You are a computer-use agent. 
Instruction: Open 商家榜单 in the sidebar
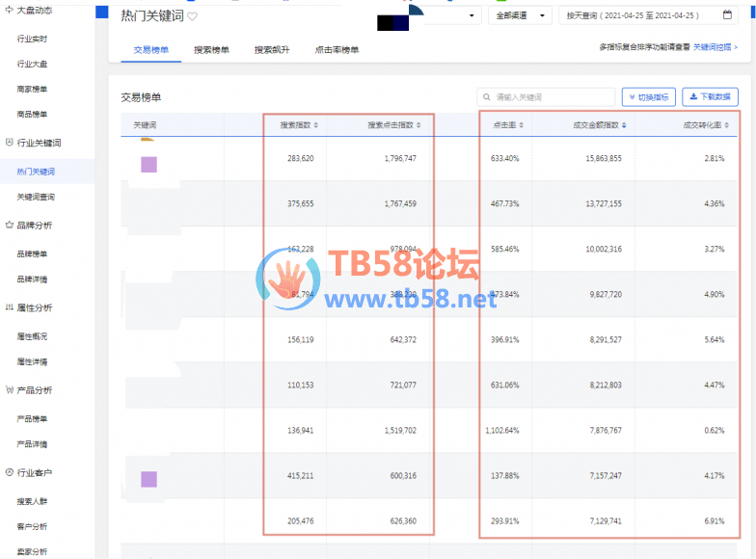(32, 89)
